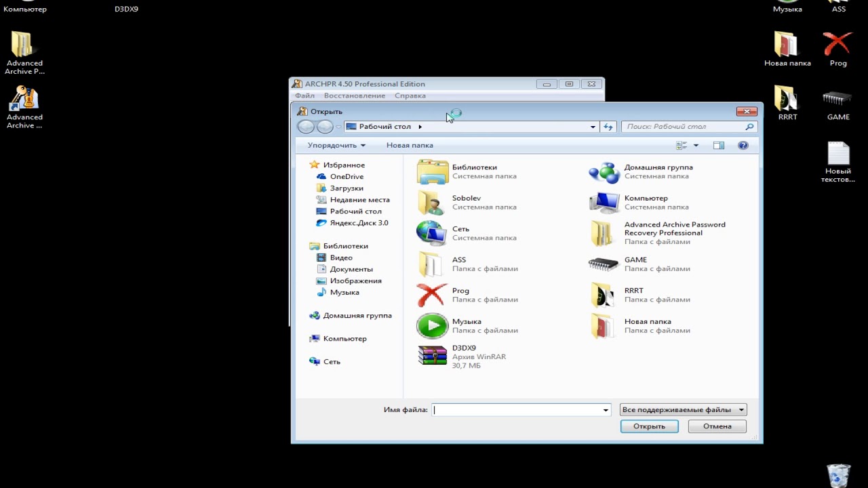Image resolution: width=868 pixels, height=488 pixels.
Task: Go back with the navigation arrow
Action: click(306, 127)
